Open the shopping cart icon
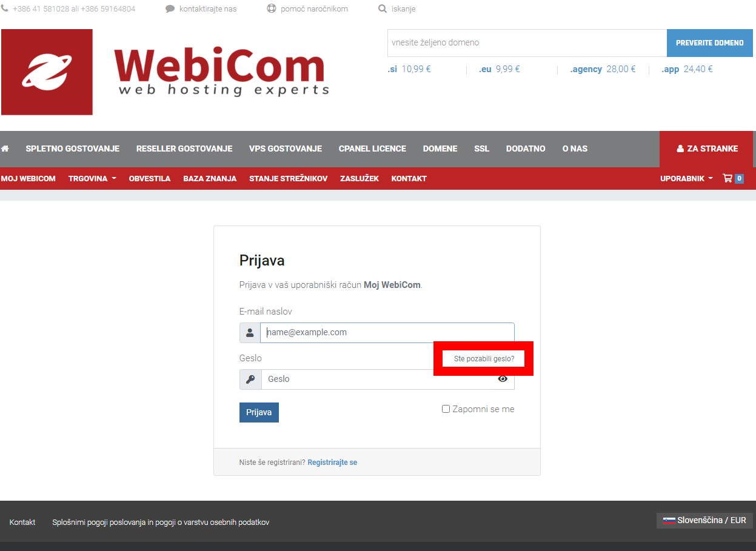 click(728, 178)
